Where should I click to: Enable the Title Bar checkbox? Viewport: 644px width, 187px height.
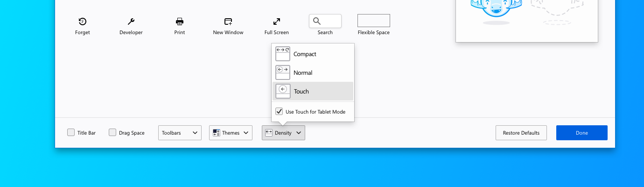[x=71, y=132]
